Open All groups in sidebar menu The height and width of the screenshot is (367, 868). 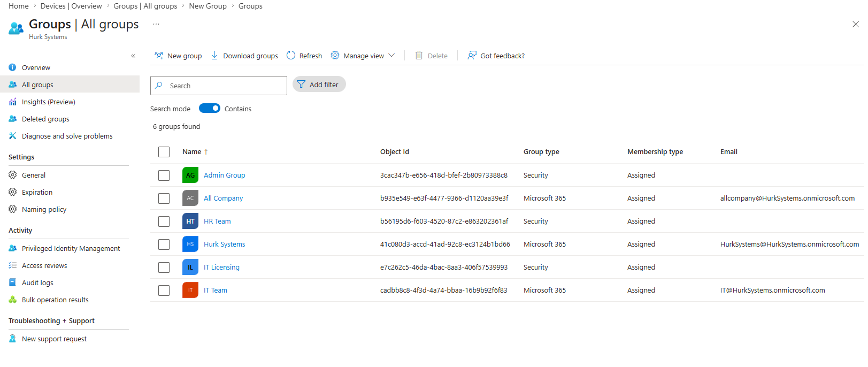tap(70, 85)
